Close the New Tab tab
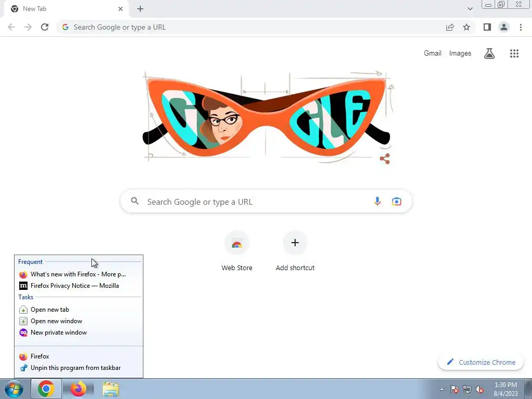This screenshot has height=399, width=532. pyautogui.click(x=121, y=9)
